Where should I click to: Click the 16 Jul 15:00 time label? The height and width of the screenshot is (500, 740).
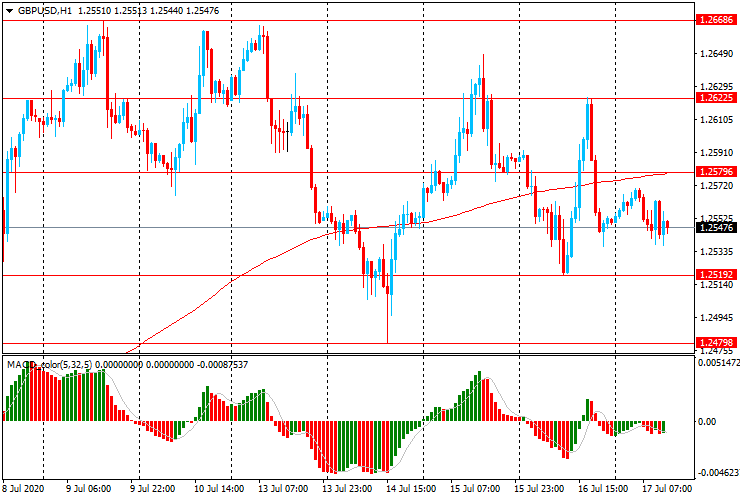click(601, 489)
